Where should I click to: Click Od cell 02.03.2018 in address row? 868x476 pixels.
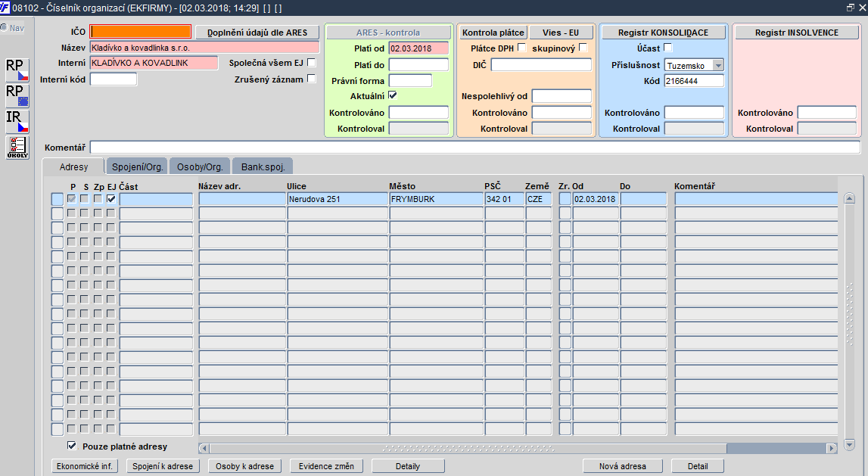[596, 199]
